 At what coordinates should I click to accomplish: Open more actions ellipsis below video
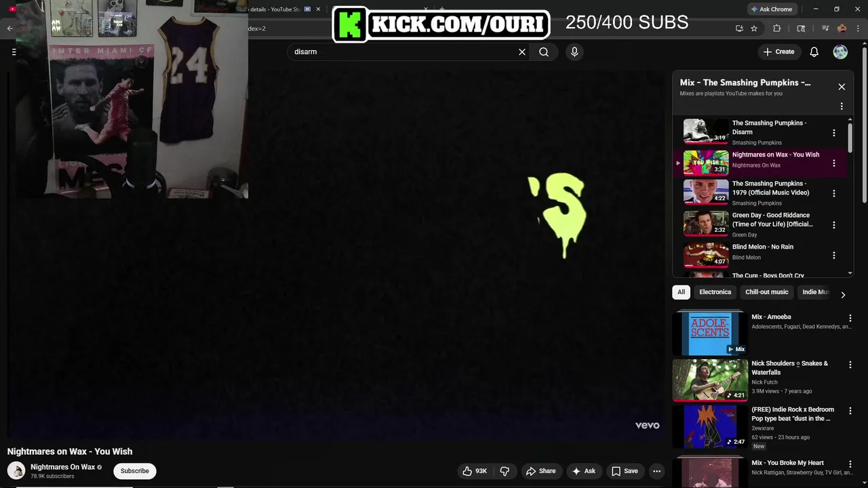656,471
